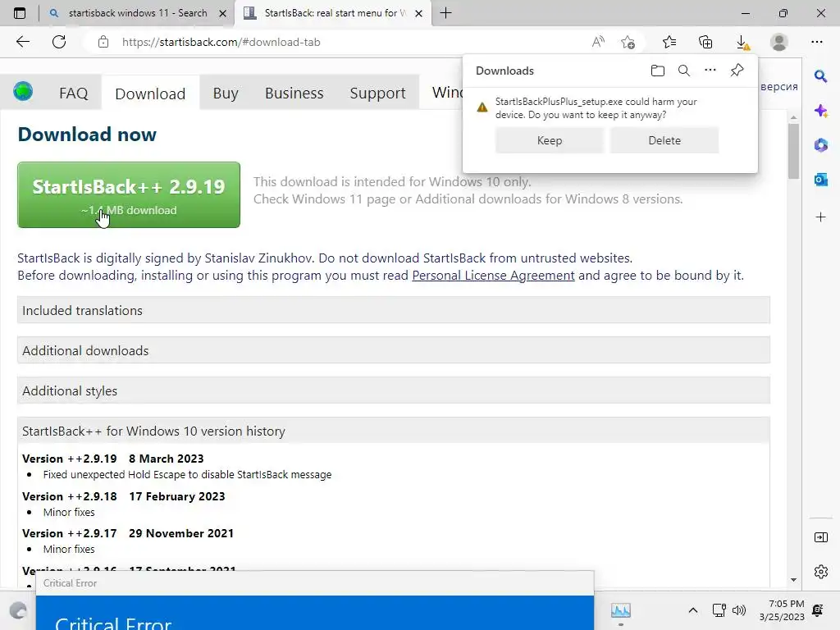Open Edge Settings and more menu
This screenshot has height=630, width=840.
[x=816, y=42]
